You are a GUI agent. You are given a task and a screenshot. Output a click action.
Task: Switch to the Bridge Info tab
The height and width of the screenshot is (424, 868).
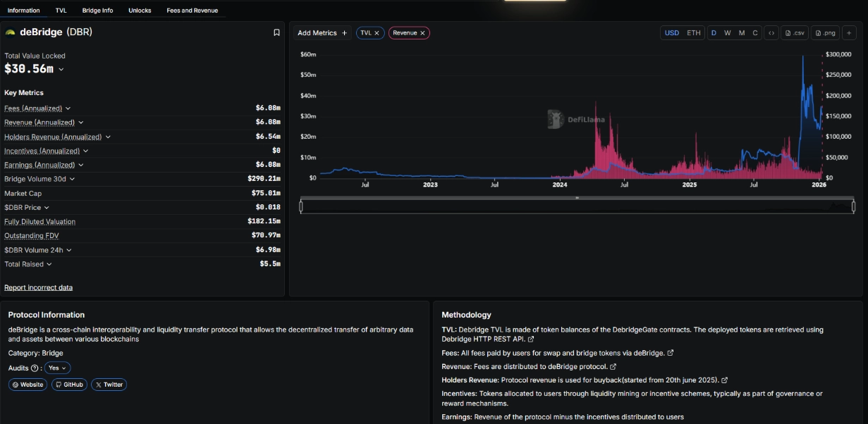click(97, 11)
